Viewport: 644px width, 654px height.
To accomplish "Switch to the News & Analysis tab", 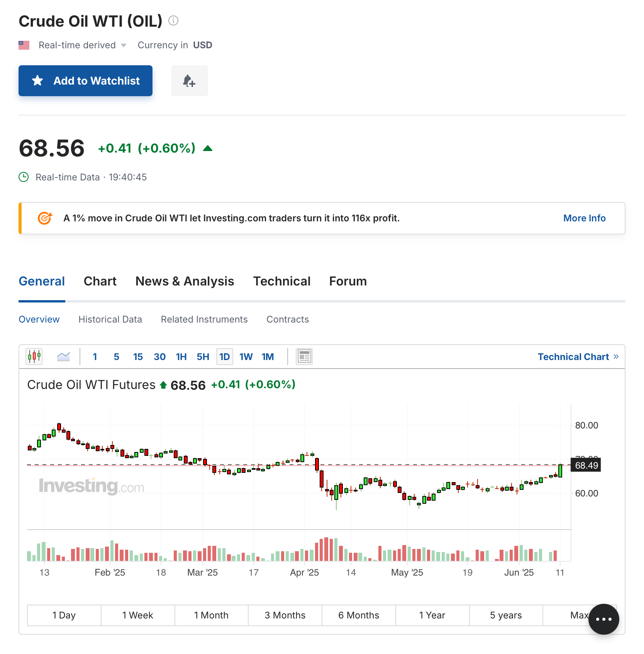I will click(x=185, y=281).
